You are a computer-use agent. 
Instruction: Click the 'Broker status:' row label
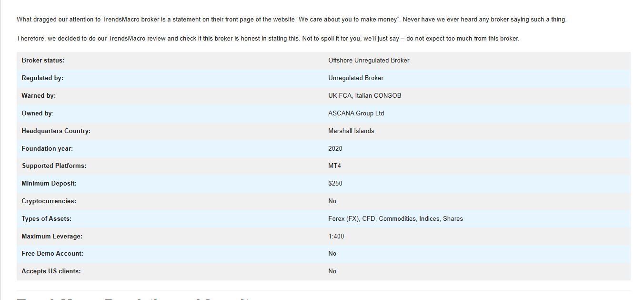coord(43,61)
